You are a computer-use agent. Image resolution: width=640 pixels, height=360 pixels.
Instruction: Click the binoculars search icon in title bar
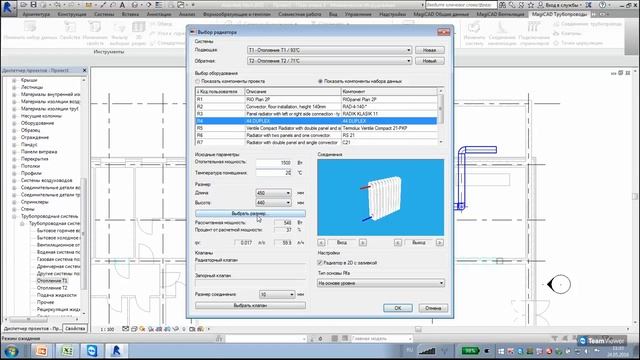pyautogui.click(x=502, y=5)
